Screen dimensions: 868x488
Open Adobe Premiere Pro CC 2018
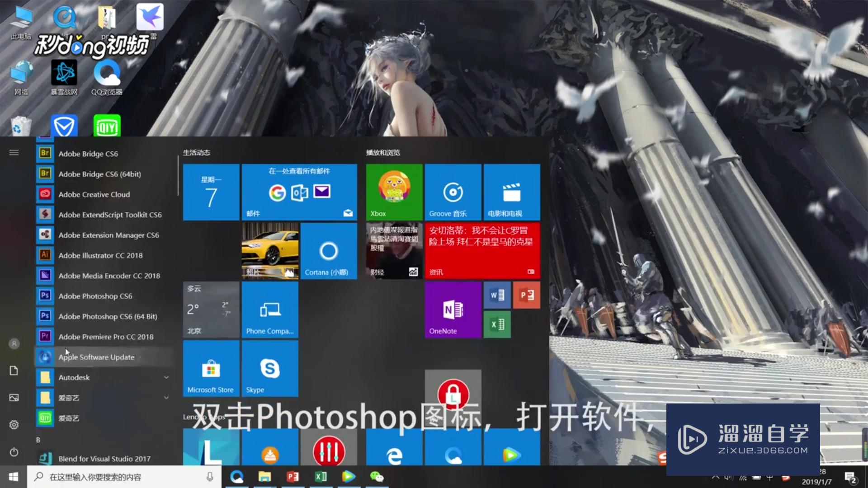click(106, 337)
